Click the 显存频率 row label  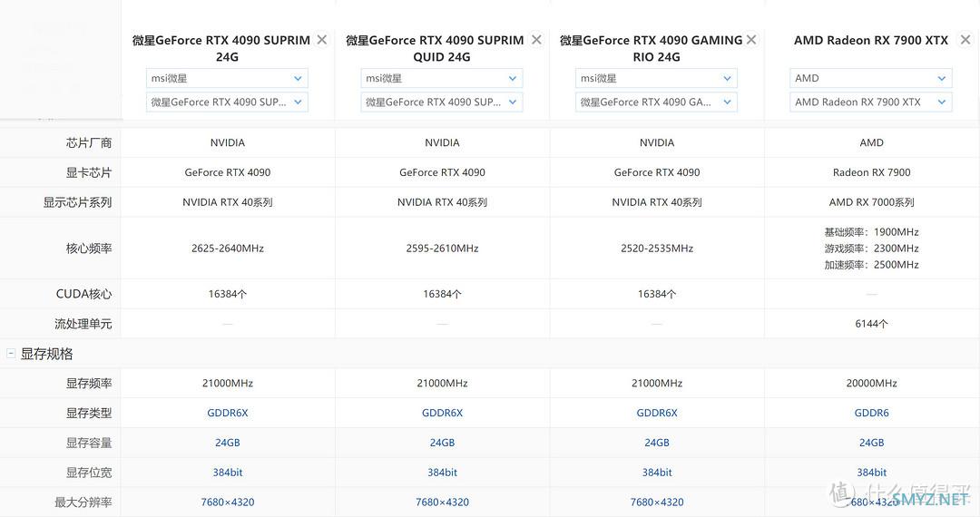click(x=89, y=384)
